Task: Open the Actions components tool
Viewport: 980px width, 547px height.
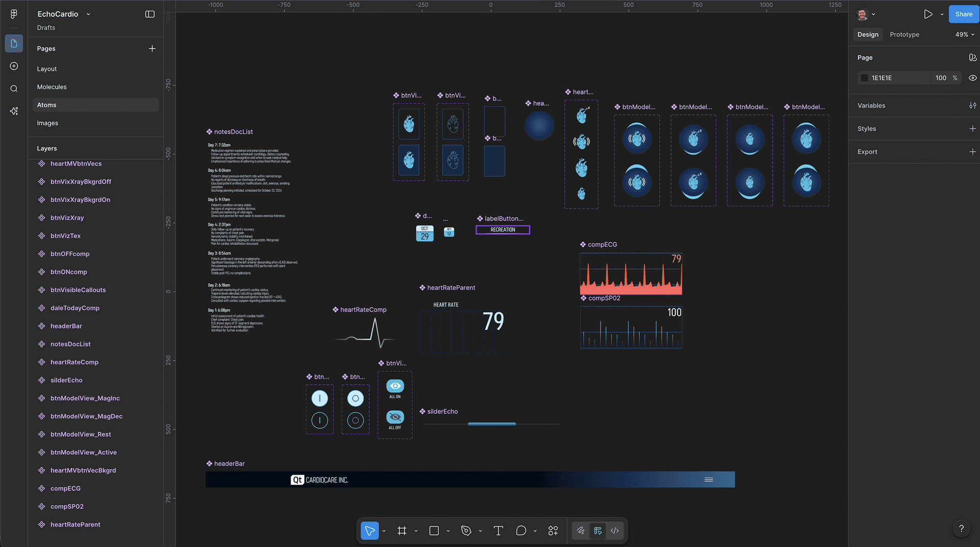Action: click(x=553, y=531)
